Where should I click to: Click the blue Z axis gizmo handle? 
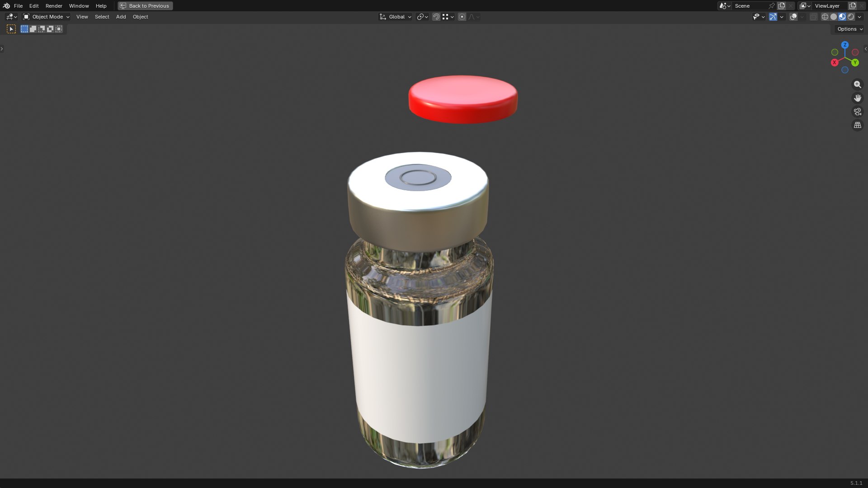click(845, 45)
